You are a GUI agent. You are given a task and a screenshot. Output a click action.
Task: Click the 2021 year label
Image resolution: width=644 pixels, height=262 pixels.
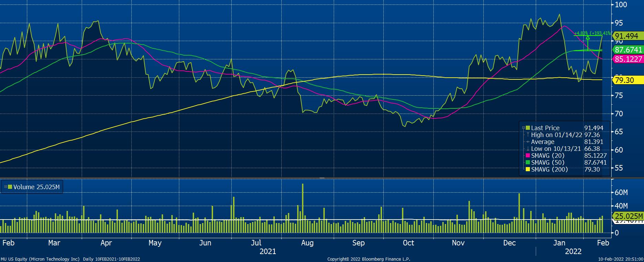pos(268,251)
